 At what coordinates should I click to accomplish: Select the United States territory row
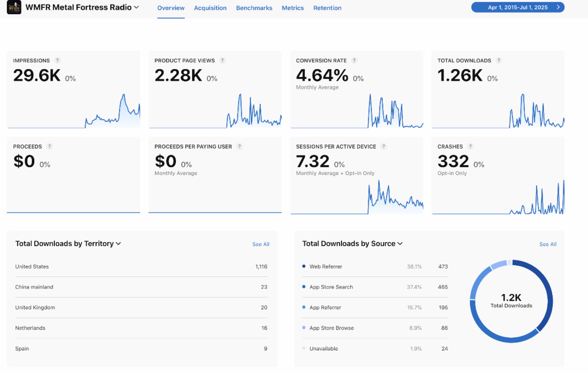click(x=141, y=267)
